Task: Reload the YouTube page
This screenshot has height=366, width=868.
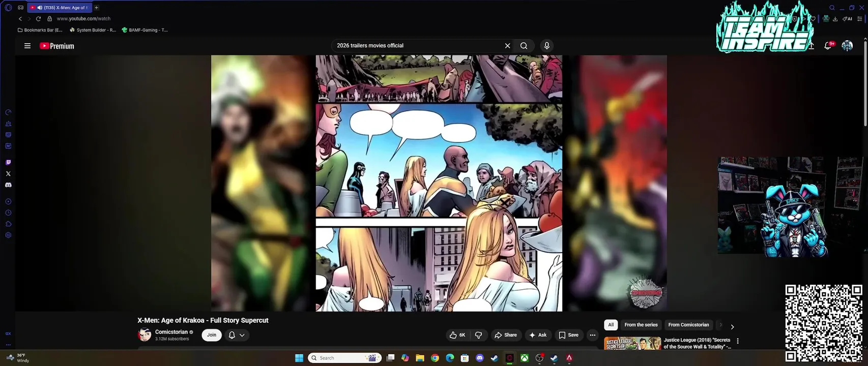Action: pos(38,19)
